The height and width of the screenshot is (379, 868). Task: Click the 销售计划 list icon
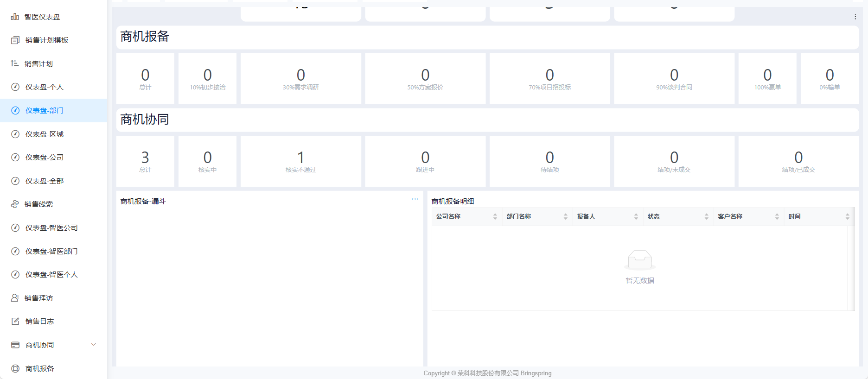point(15,63)
